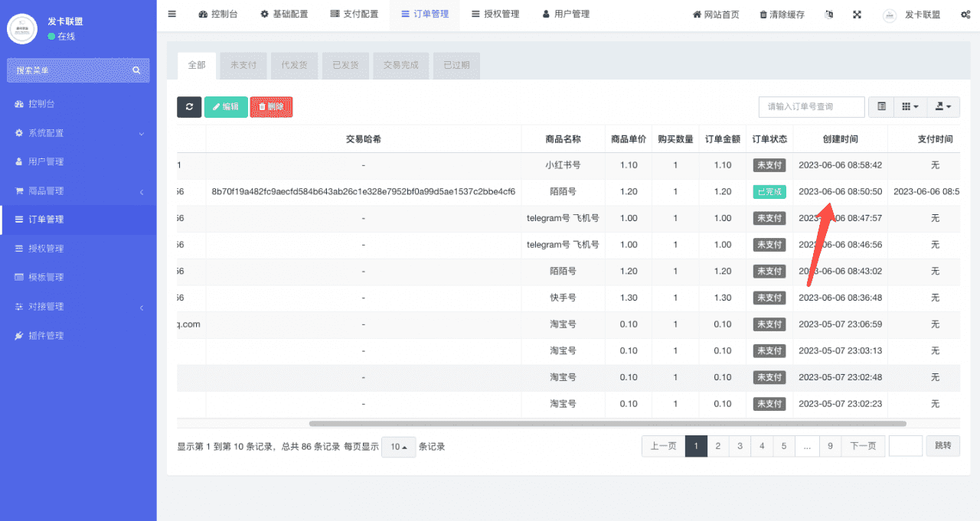Click the hamburger sidebar toggle icon
This screenshot has width=980, height=521.
pos(171,15)
